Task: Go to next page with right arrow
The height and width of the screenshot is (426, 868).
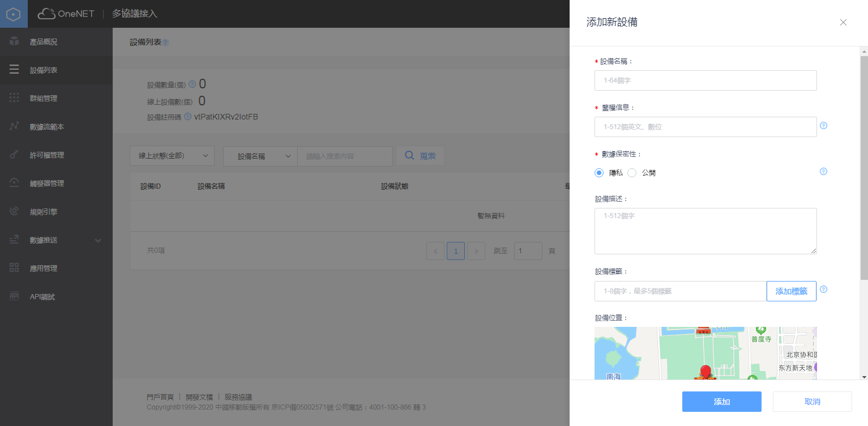Action: (x=476, y=250)
